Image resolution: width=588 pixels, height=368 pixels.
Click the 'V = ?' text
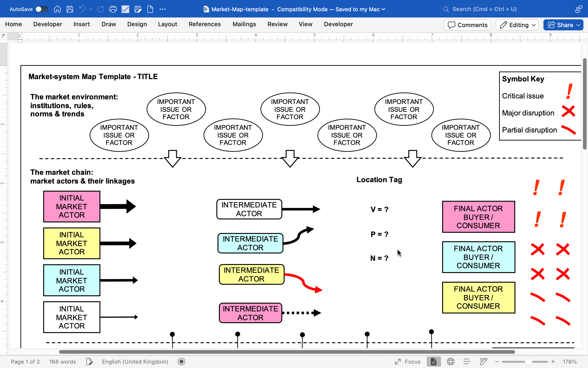[x=379, y=209]
